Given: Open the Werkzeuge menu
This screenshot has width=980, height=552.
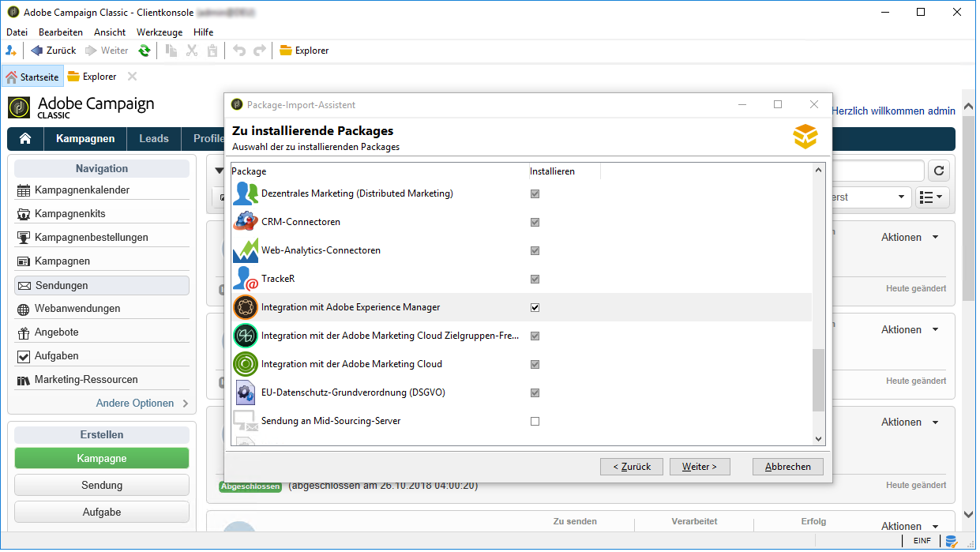Looking at the screenshot, I should pyautogui.click(x=160, y=32).
